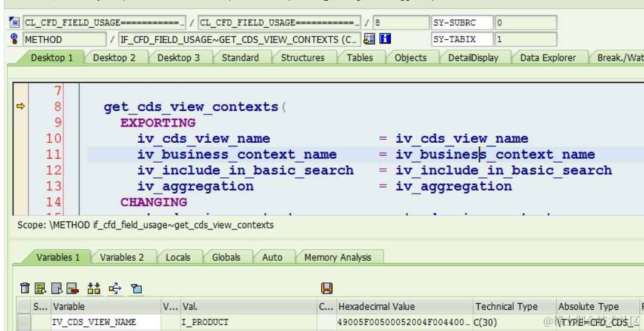This screenshot has height=331, width=644.
Task: Switch to the Variables 2 tab
Action: [122, 258]
